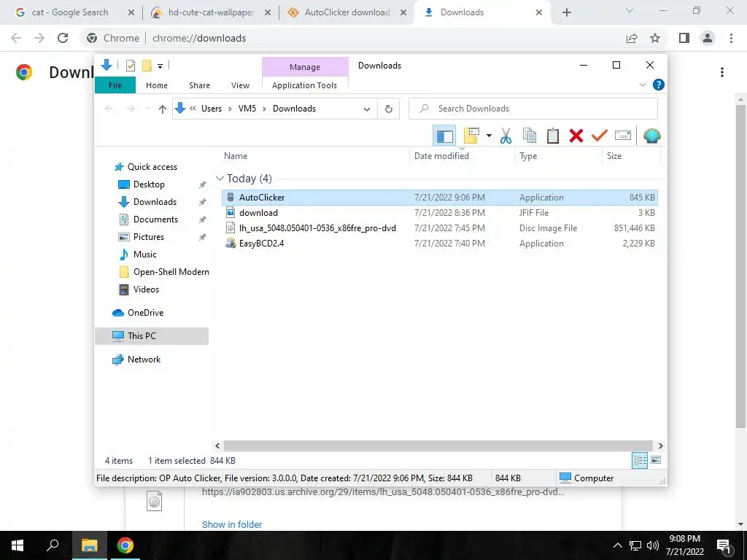
Task: Open the Share ribbon tab
Action: [x=199, y=85]
